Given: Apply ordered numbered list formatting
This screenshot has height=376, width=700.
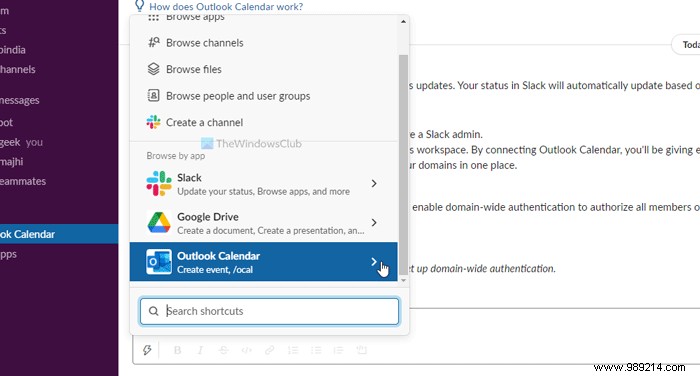Looking at the screenshot, I should coord(293,350).
